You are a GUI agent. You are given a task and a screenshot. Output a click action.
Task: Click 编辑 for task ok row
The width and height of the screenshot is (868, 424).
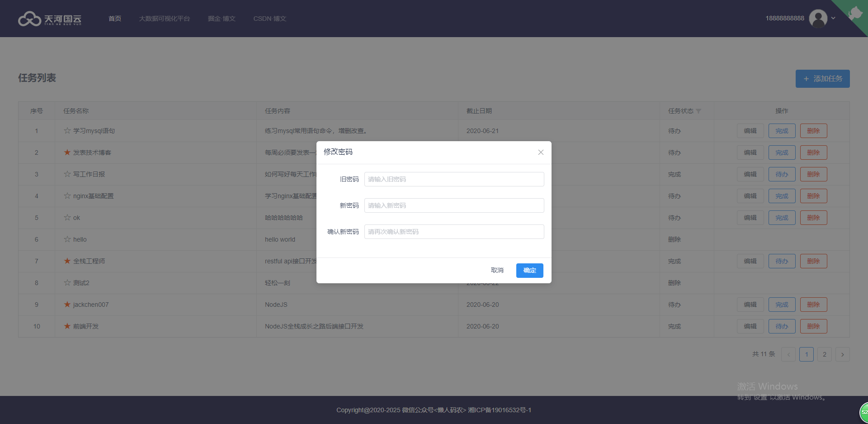click(750, 218)
